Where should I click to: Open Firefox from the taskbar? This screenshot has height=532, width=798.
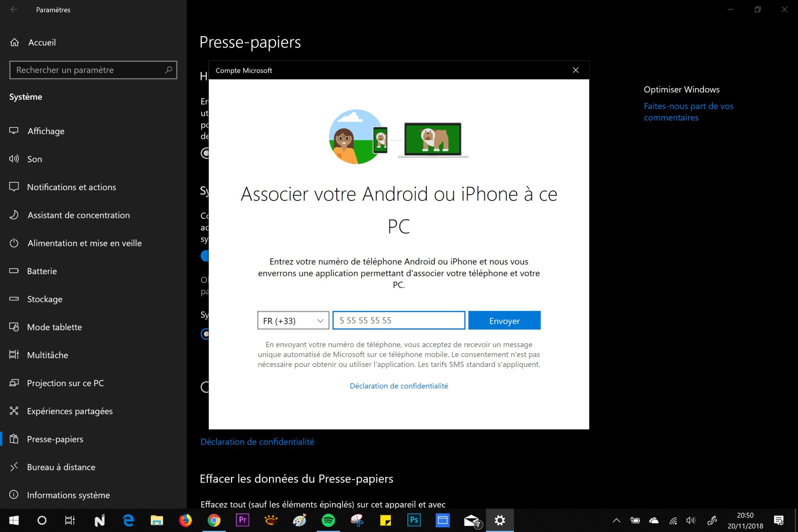click(x=185, y=520)
